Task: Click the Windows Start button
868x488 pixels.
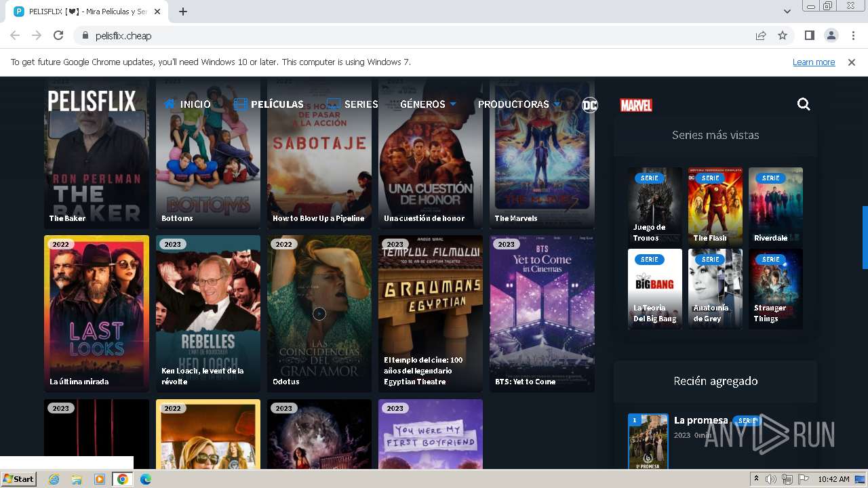Action: [x=19, y=479]
